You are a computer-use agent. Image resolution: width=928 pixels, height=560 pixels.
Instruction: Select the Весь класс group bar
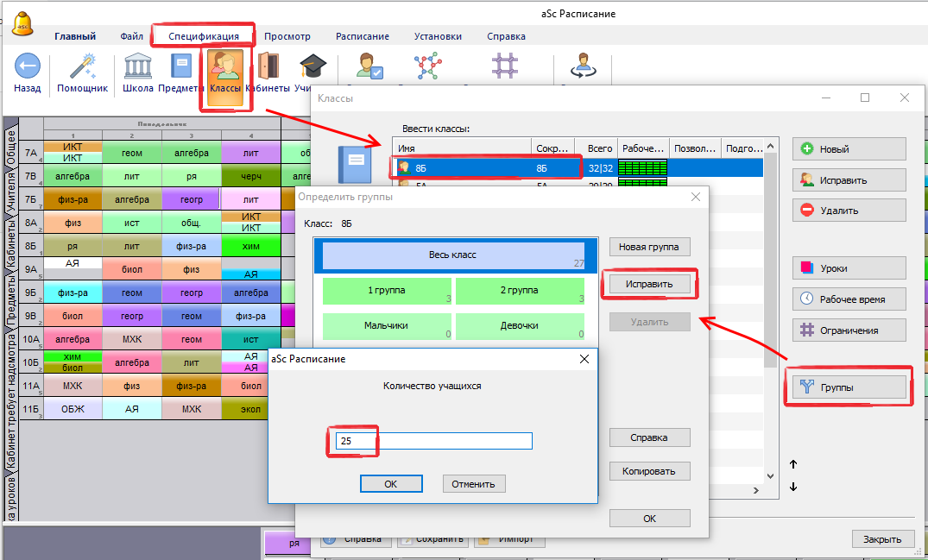pos(452,255)
